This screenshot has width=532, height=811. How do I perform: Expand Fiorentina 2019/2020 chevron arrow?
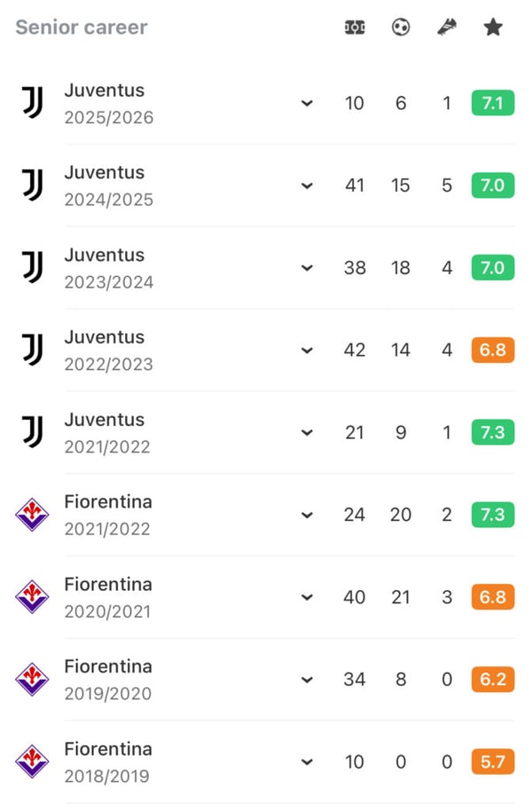coord(307,681)
